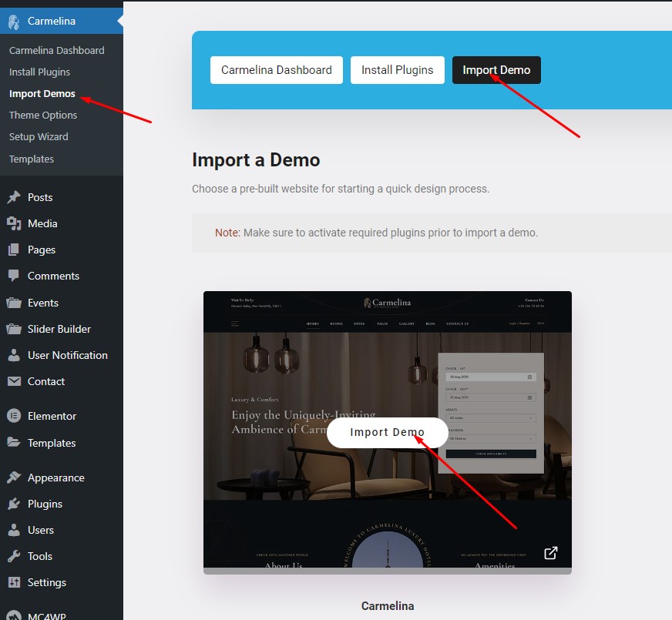Viewport: 672px width, 620px height.
Task: Switch to Install Plugins tab button
Action: 397,70
